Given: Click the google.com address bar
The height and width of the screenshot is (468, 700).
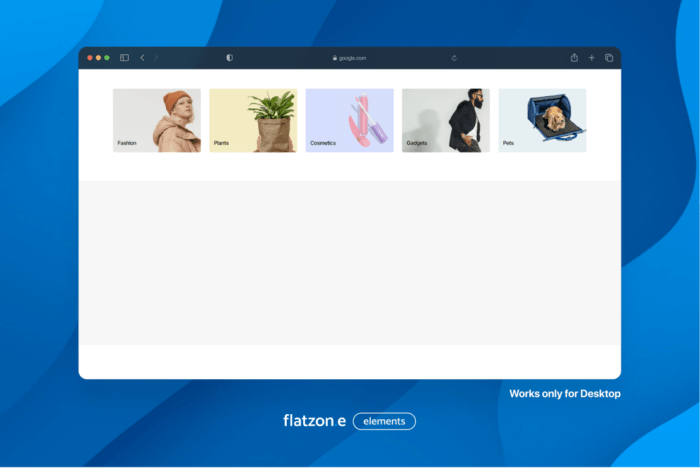Looking at the screenshot, I should pyautogui.click(x=350, y=58).
